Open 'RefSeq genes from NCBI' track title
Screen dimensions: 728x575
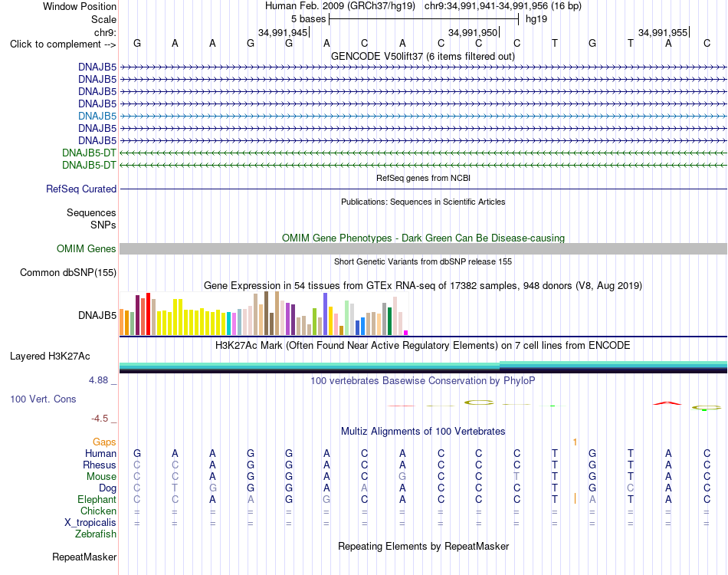pyautogui.click(x=423, y=178)
